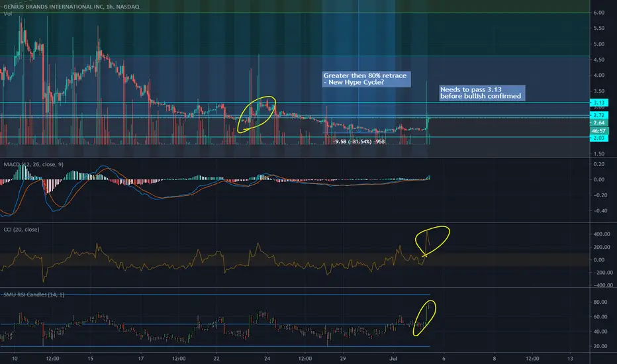Click the 3.13 price line tag
Image resolution: width=617 pixels, height=364 pixels.
[x=599, y=103]
